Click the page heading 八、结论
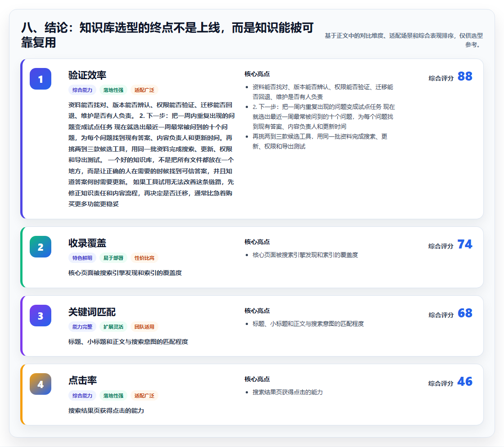The width and height of the screenshot is (504, 447). (x=167, y=35)
